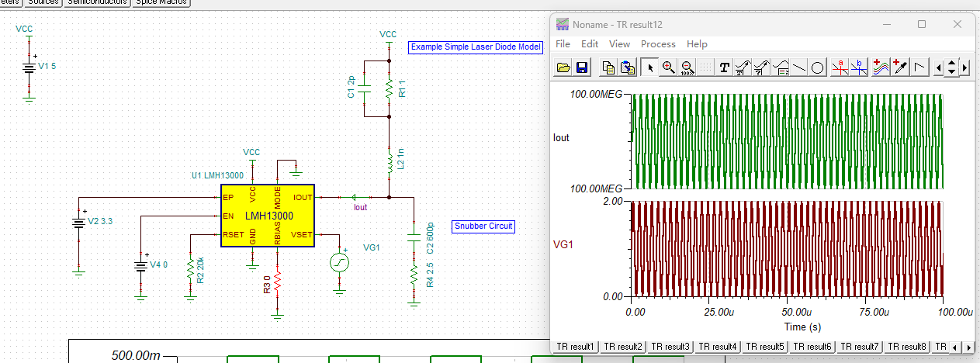Click the Open file folder icon
This screenshot has width=980, height=363.
click(564, 67)
